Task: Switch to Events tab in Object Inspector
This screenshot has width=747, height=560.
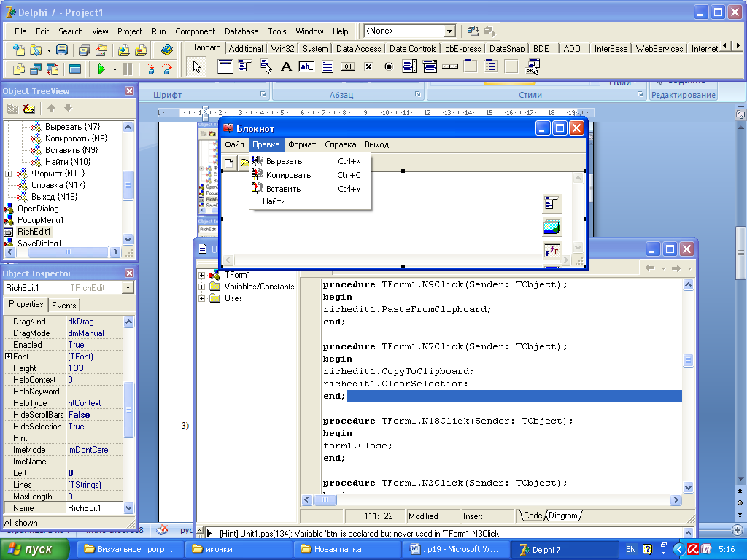Action: pos(64,306)
